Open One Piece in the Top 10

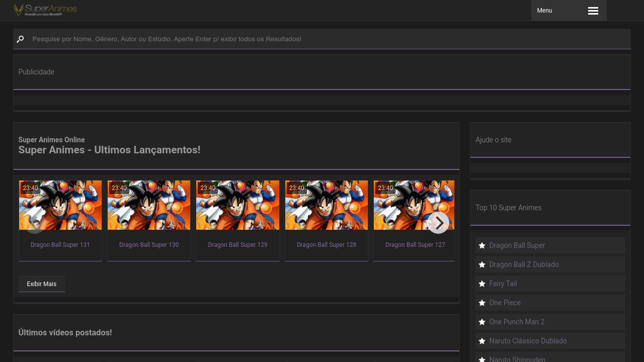coord(550,303)
